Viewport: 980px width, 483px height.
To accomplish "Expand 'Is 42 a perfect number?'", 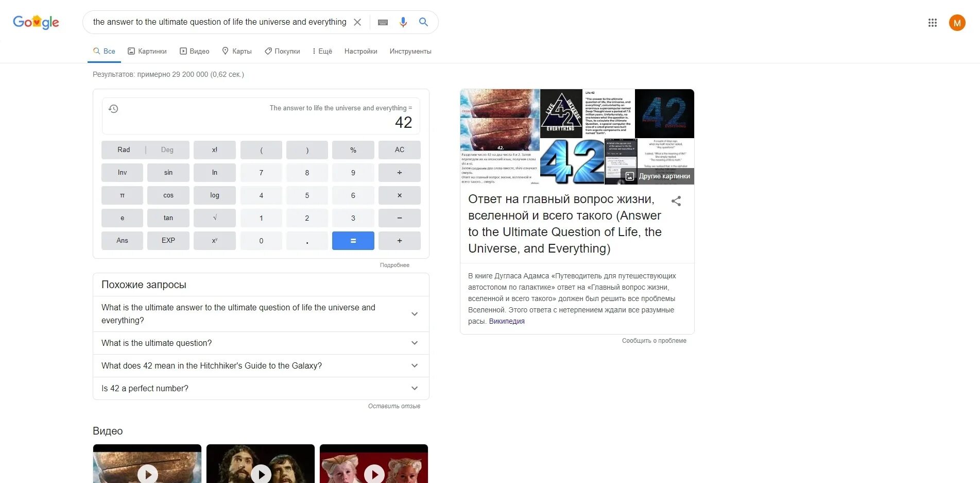I will pyautogui.click(x=261, y=388).
